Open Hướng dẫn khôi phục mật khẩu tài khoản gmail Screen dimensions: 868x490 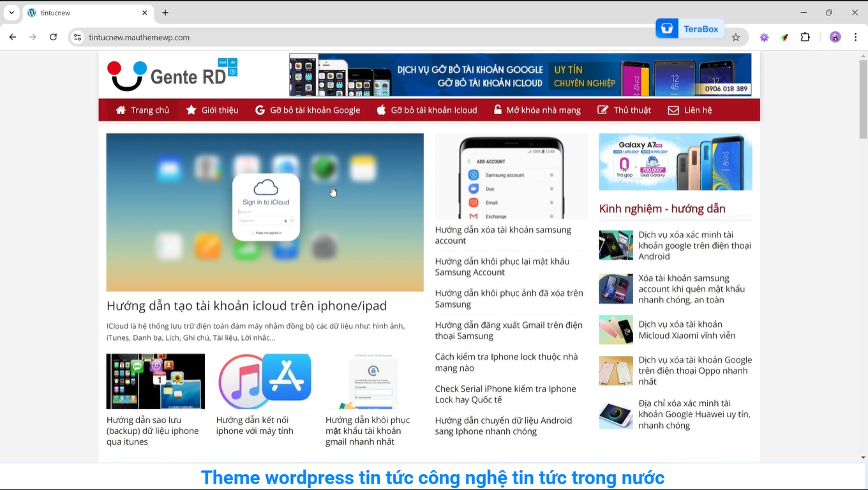click(368, 431)
